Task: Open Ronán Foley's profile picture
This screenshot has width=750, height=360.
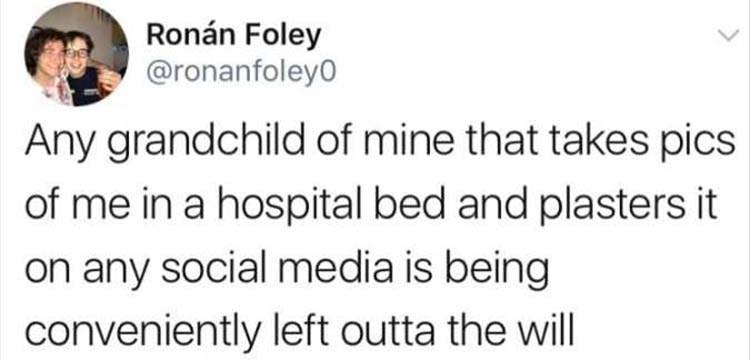Action: 76,54
